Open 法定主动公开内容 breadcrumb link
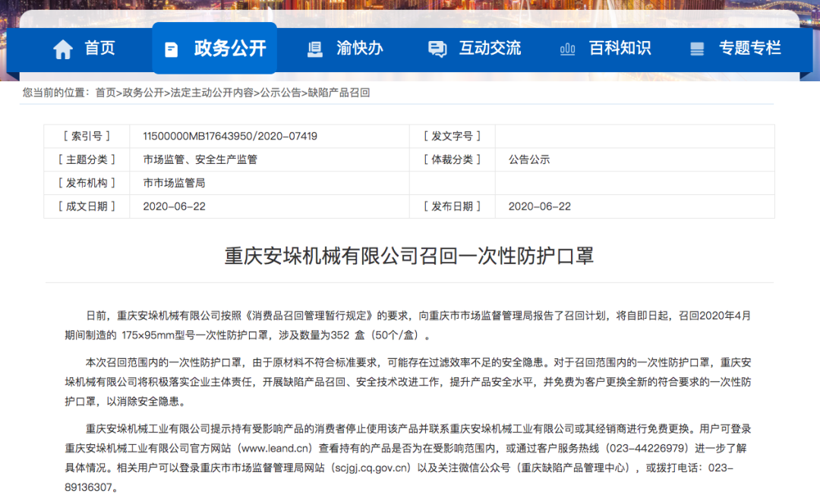 (x=212, y=93)
